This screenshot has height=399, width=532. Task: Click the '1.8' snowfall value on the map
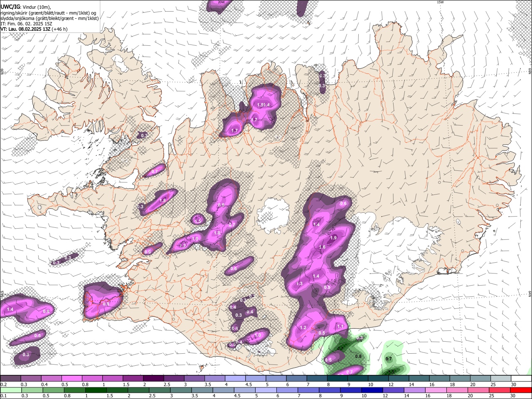(163, 200)
